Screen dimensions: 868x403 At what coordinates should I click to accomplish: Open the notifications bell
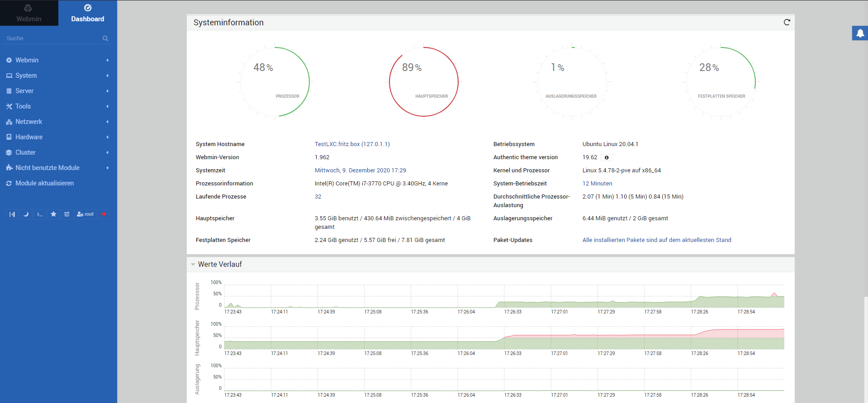(x=860, y=33)
